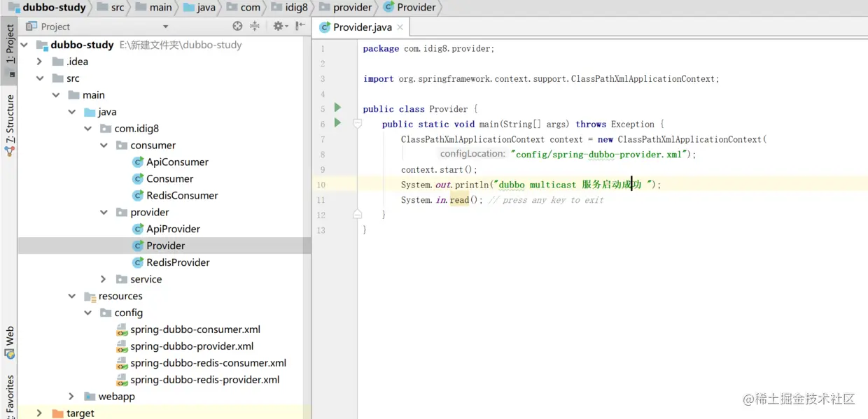Click context.start() on line 9
The image size is (868, 419).
[439, 170]
